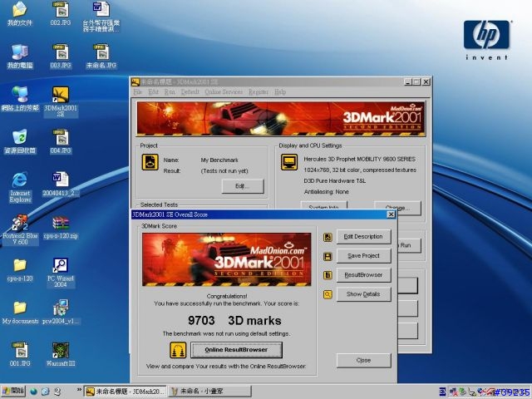
Task: Expand the quick launch chevron on taskbar
Action: pyautogui.click(x=79, y=390)
